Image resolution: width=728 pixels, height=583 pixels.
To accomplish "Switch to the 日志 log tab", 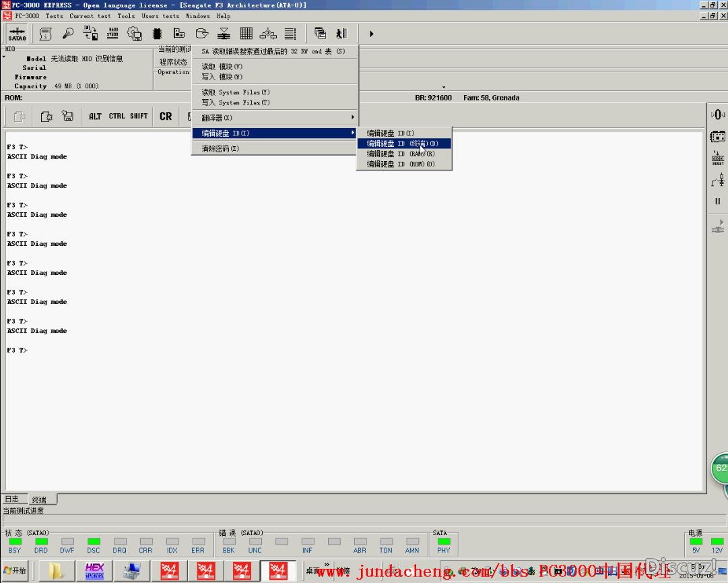I will click(12, 499).
